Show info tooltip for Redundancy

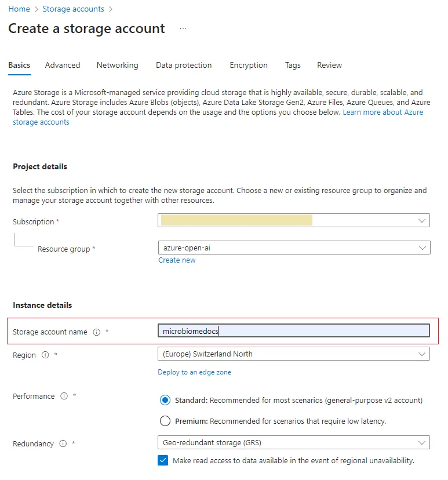point(63,443)
